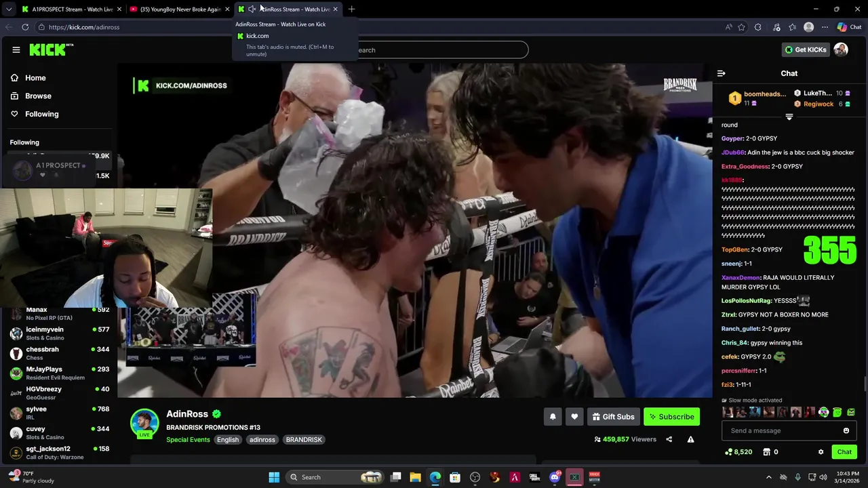The height and width of the screenshot is (488, 868).
Task: Share the stream via share icon
Action: coord(669,439)
